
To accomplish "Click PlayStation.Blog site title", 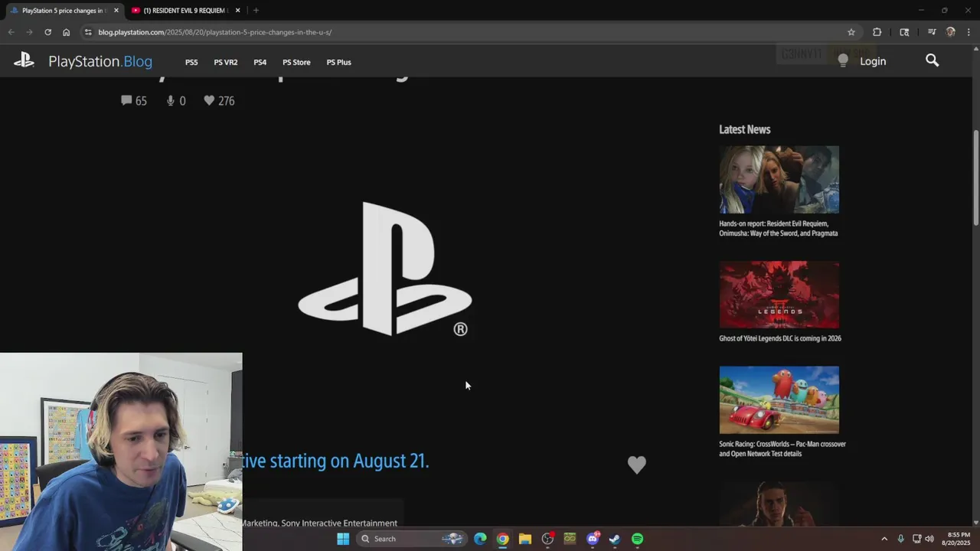I will pyautogui.click(x=100, y=61).
